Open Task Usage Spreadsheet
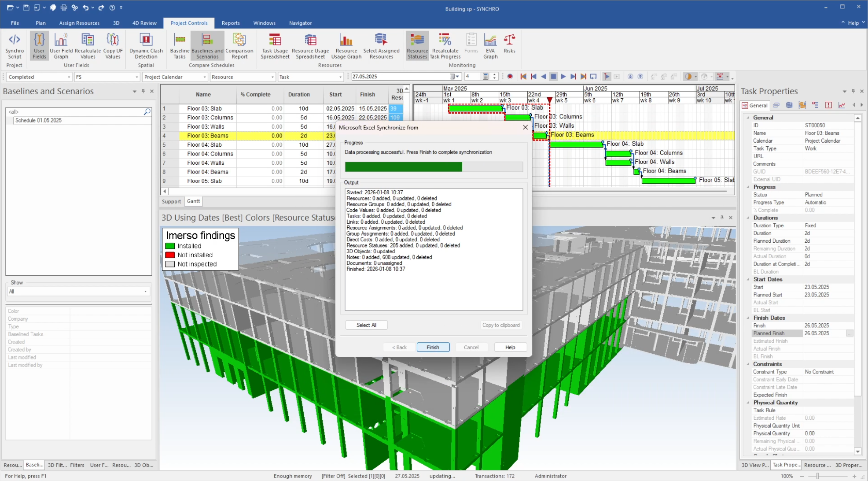This screenshot has width=868, height=481. point(275,45)
